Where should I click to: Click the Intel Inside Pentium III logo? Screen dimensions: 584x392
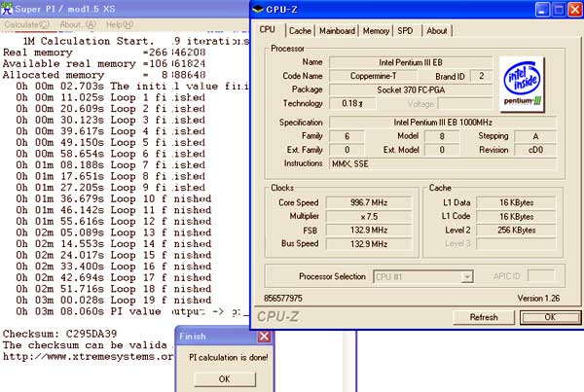522,84
